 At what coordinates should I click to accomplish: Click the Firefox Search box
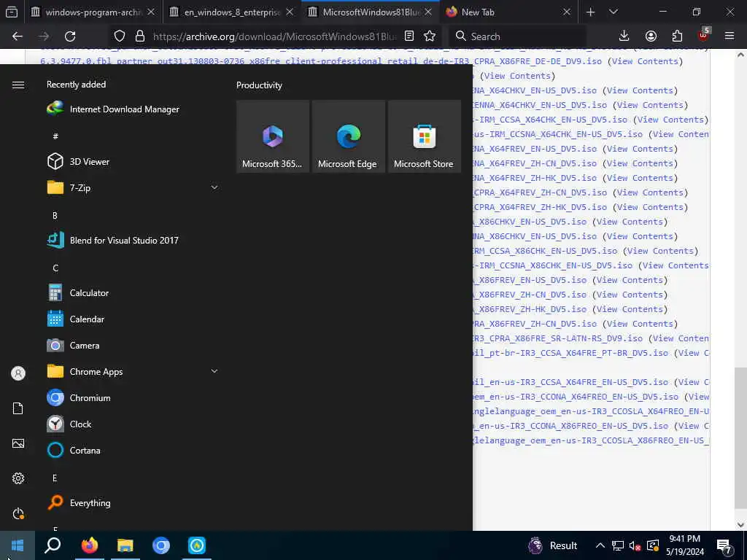tap(519, 36)
